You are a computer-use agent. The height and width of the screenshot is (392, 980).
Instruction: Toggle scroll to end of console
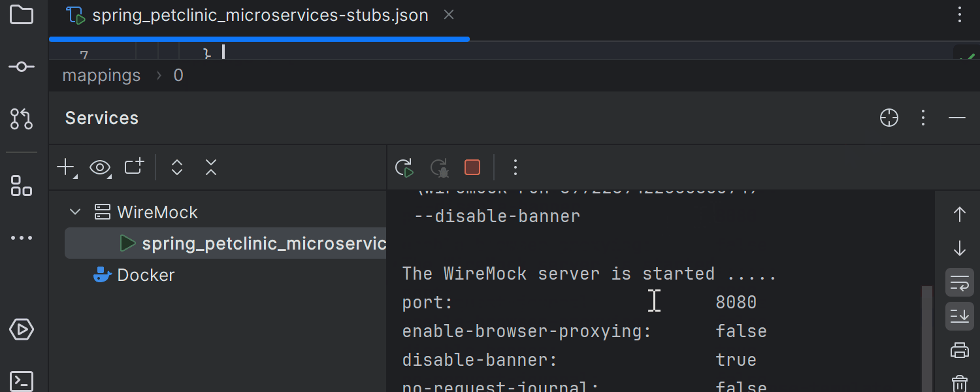coord(959,317)
